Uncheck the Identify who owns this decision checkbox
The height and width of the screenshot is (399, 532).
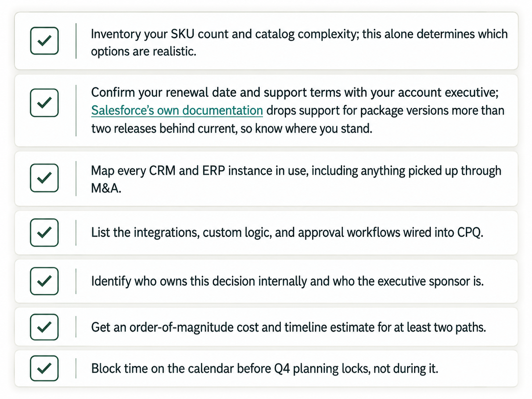point(44,281)
